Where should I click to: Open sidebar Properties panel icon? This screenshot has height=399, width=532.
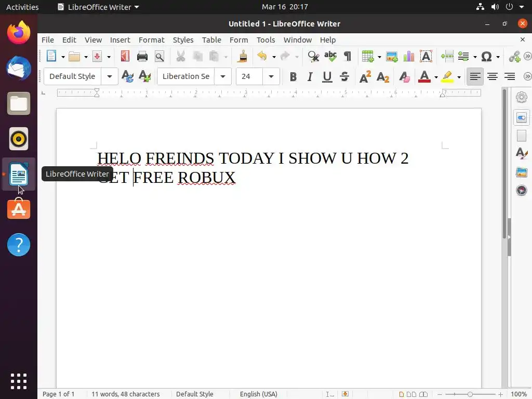[522, 118]
